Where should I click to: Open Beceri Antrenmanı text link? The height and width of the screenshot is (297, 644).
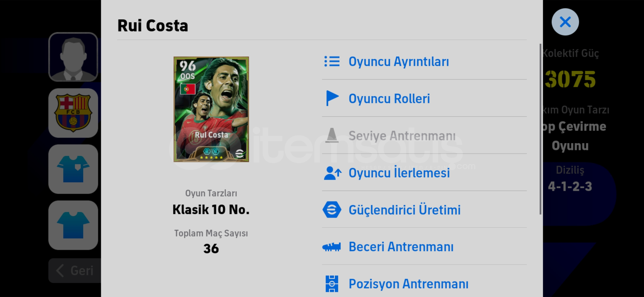(x=401, y=247)
